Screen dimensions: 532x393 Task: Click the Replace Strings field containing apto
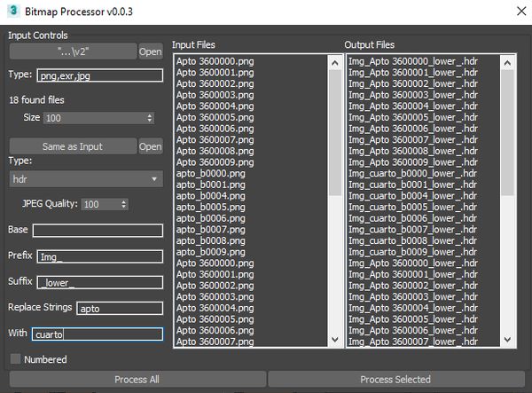click(x=120, y=308)
